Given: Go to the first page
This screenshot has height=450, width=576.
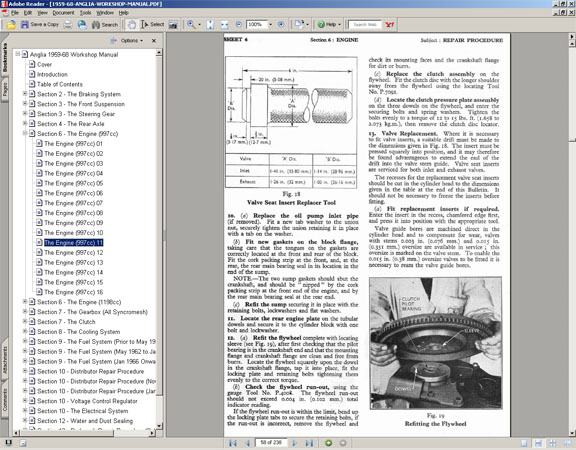Looking at the screenshot, I should click(x=233, y=443).
